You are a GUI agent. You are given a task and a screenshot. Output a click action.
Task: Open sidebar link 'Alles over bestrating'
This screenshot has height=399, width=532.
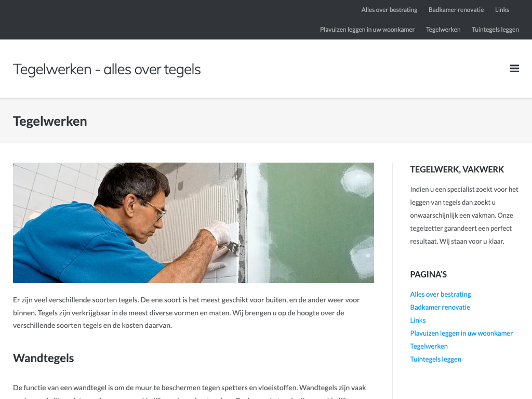coord(441,294)
